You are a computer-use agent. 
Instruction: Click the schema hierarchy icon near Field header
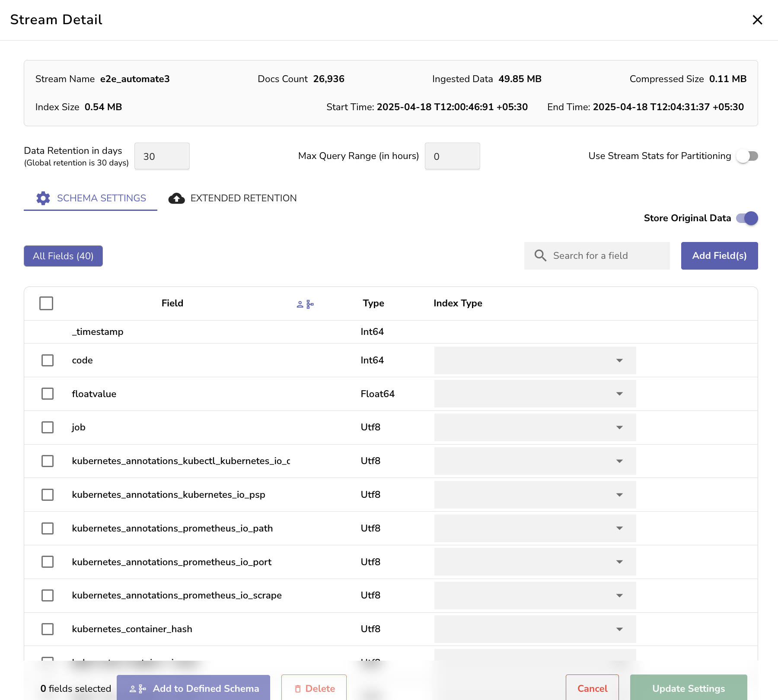click(309, 304)
